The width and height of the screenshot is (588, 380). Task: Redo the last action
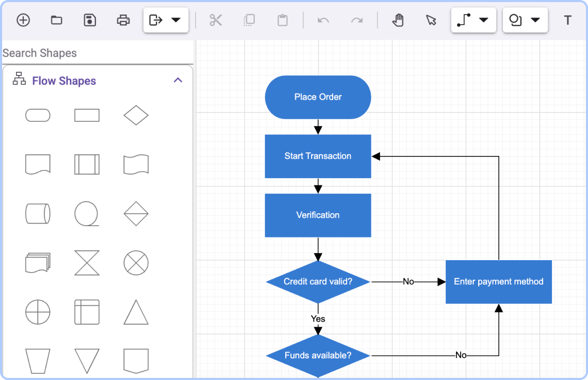357,20
